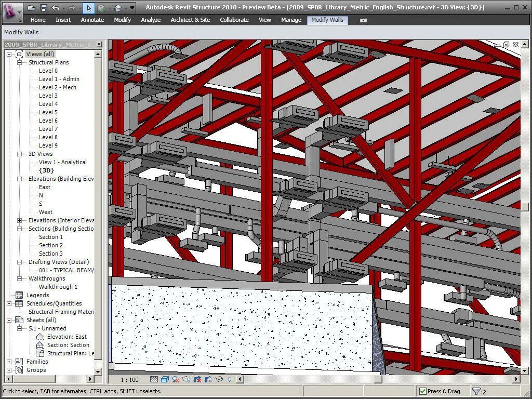Click the Reveal Hidden Elements lightbulb icon
532x399 pixels.
point(229,380)
